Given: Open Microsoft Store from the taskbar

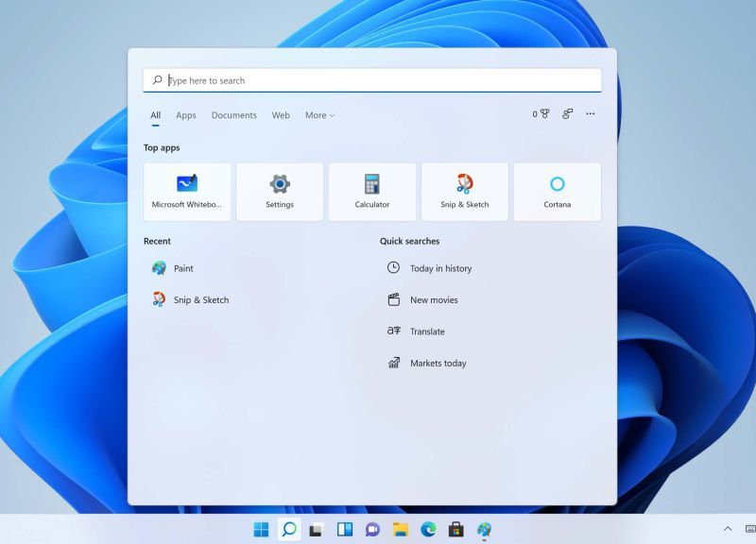Looking at the screenshot, I should 455,530.
